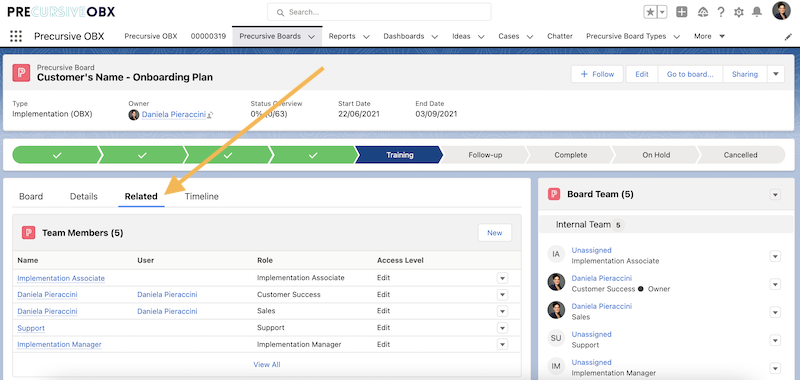Viewport: 800px width, 380px height.
Task: Expand the Dashboards tab chevron
Action: click(435, 37)
